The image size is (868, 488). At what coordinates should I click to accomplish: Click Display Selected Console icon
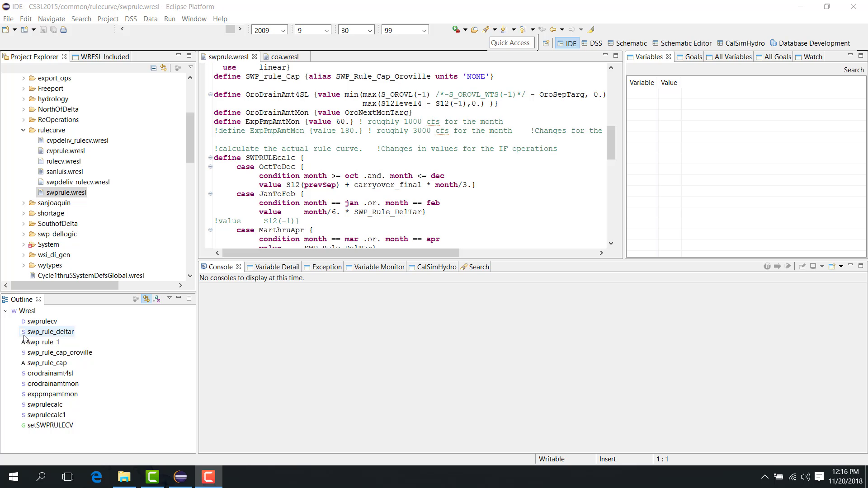coord(813,267)
